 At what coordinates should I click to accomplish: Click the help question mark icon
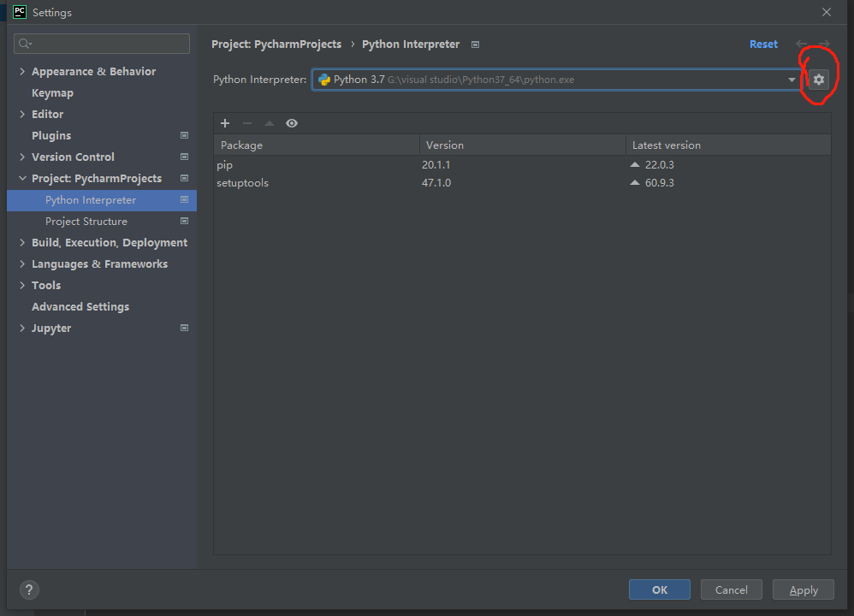coord(29,589)
